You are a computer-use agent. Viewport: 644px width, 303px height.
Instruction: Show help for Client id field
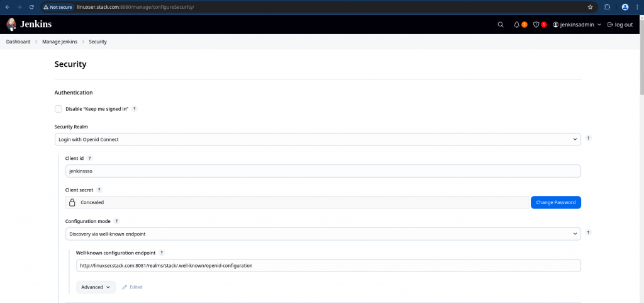click(x=90, y=158)
